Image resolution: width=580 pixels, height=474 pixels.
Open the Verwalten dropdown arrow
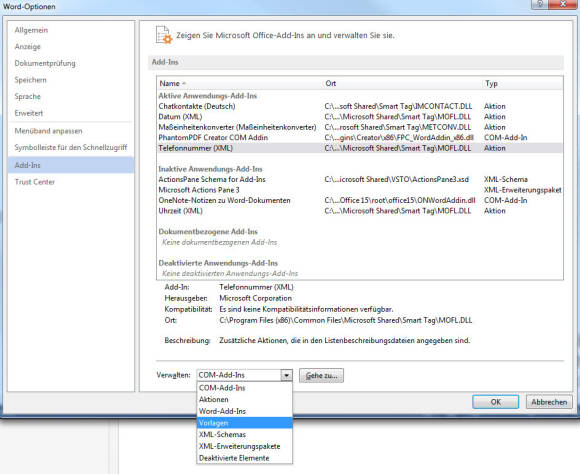click(286, 375)
